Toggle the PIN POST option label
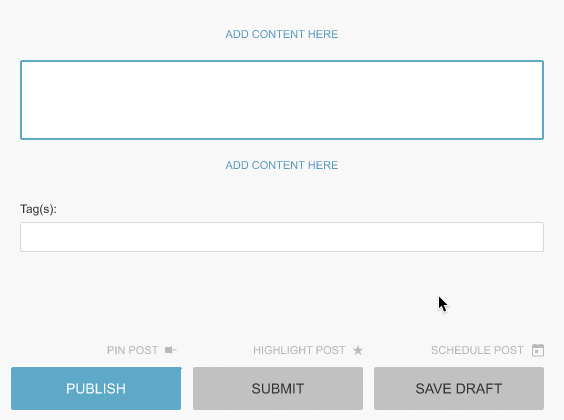The image size is (564, 420). (x=132, y=350)
